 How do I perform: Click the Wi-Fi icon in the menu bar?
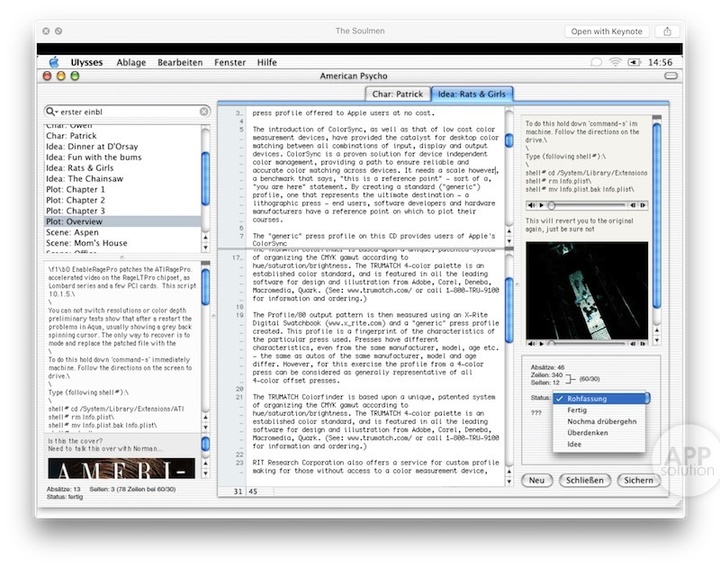[614, 62]
